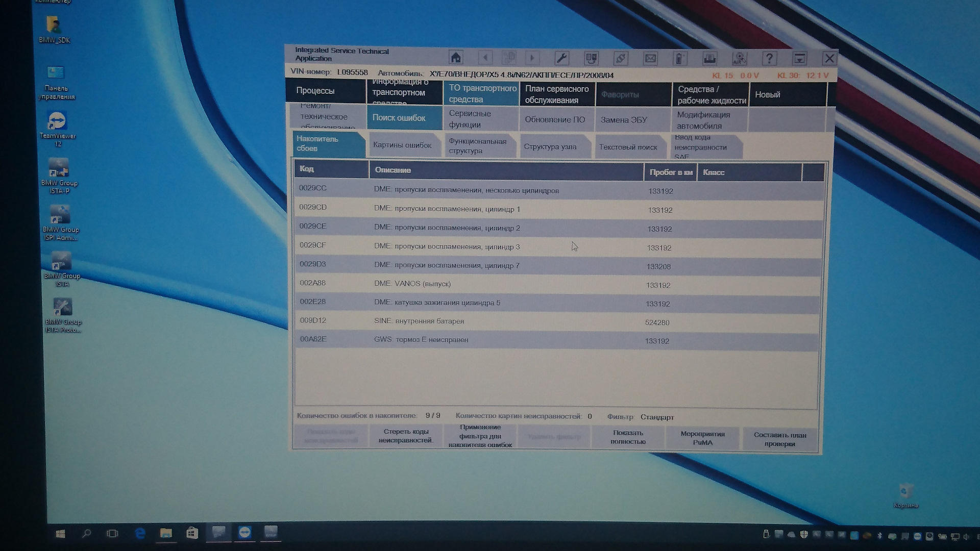Click the home icon in ISTA toolbar
Screen dimensions: 980x551
coord(456,58)
